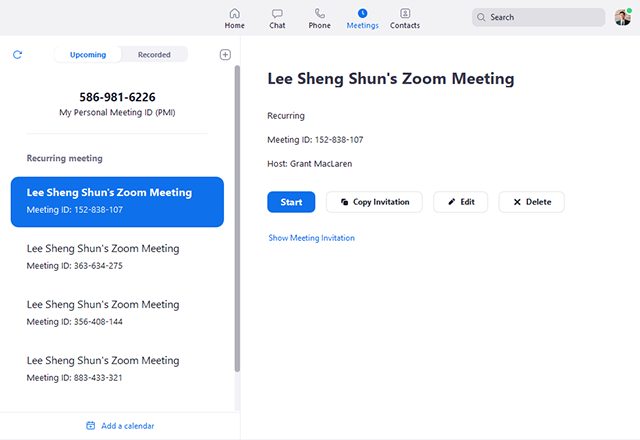The height and width of the screenshot is (440, 640).
Task: Expand Show Meeting Invitation link
Action: [311, 238]
